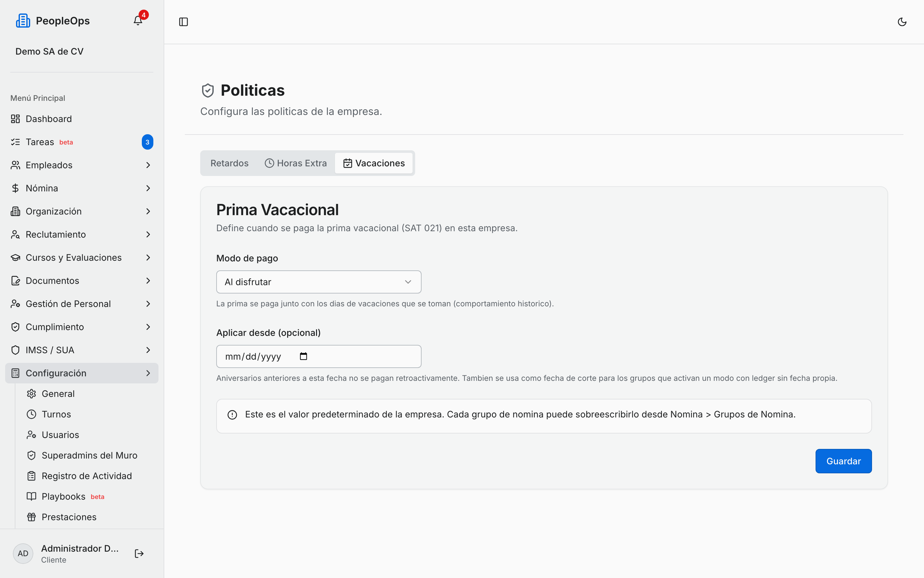Switch to the Retardos tab
This screenshot has height=578, width=924.
(229, 163)
